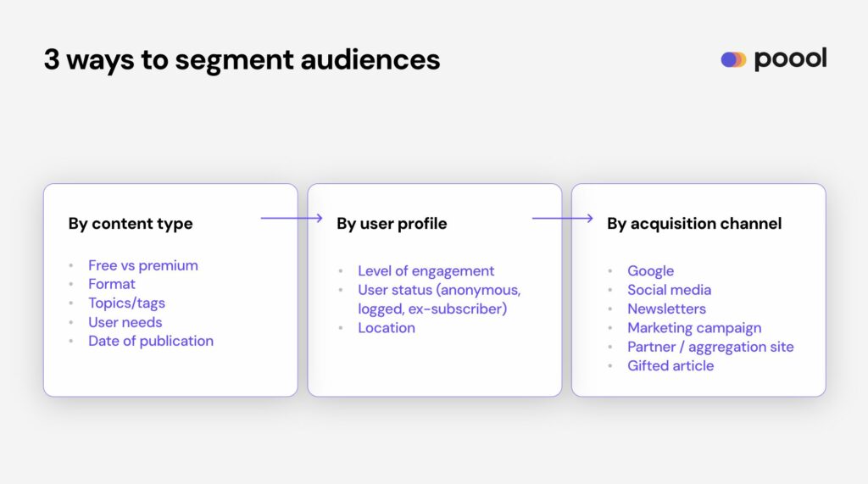The height and width of the screenshot is (484, 868).
Task: Select the "By content type" heading
Action: click(131, 224)
